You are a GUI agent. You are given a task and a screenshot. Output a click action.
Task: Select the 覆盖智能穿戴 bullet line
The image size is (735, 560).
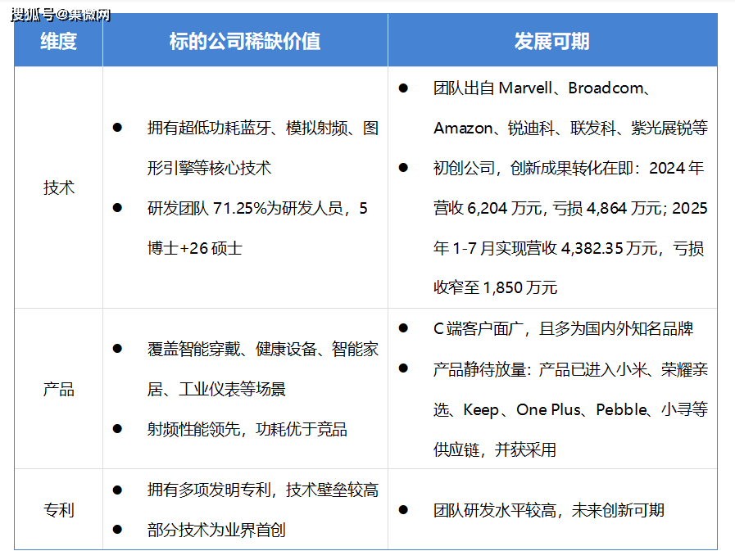pyautogui.click(x=262, y=350)
